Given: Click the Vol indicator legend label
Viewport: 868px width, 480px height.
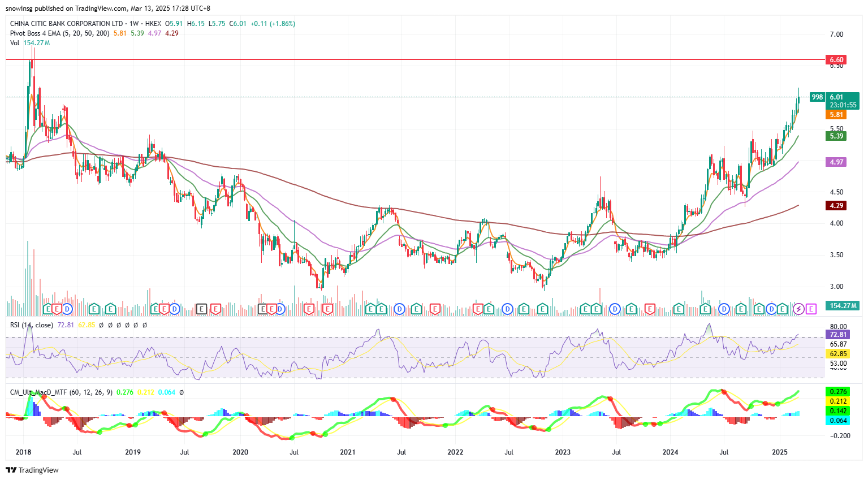Looking at the screenshot, I should pyautogui.click(x=15, y=43).
